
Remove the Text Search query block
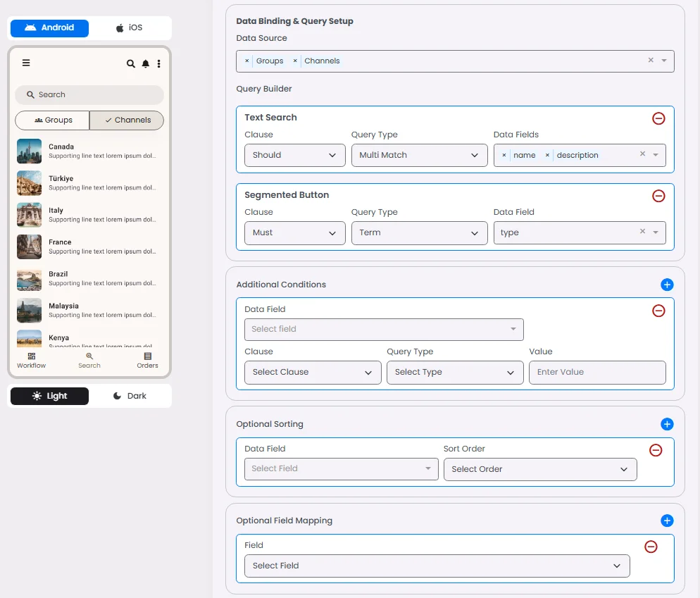658,118
